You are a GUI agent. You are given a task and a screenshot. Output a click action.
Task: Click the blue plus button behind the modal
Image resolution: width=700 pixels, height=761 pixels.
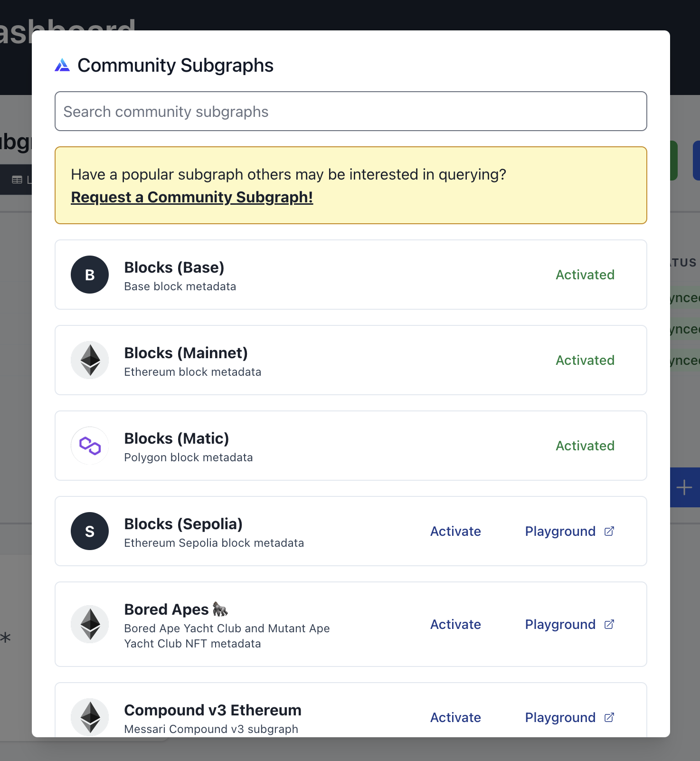tap(684, 487)
